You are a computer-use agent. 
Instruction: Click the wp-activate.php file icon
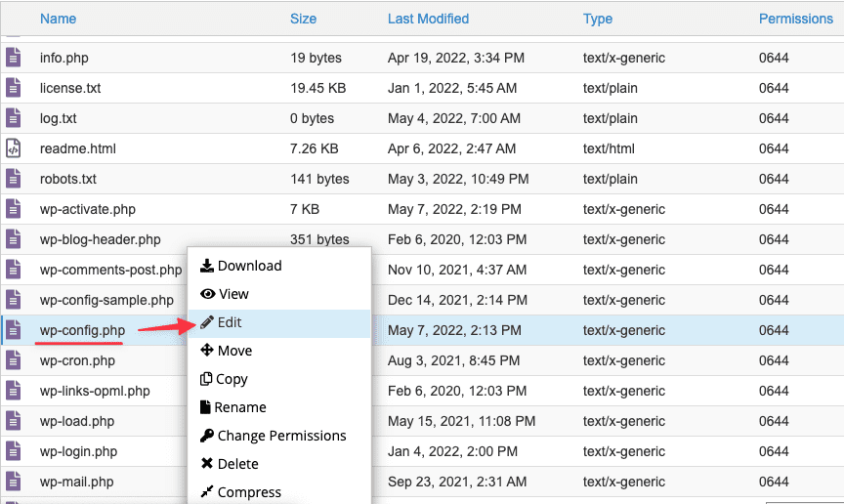tap(13, 209)
